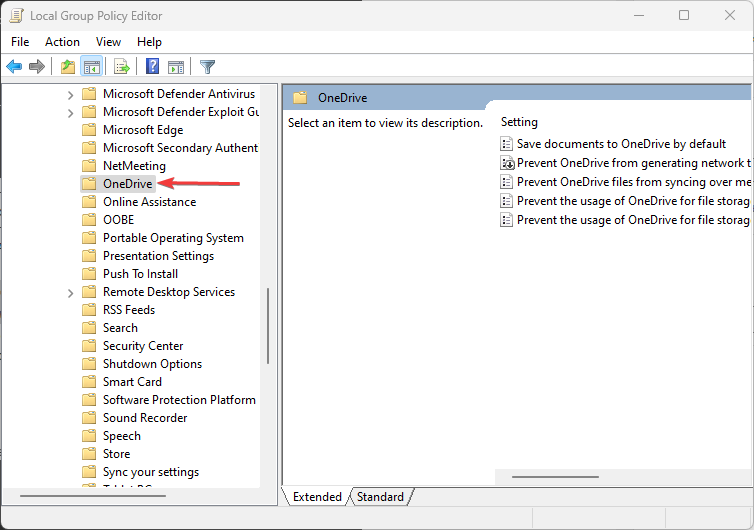Click the Filter funnel icon
754x530 pixels.
pos(207,66)
